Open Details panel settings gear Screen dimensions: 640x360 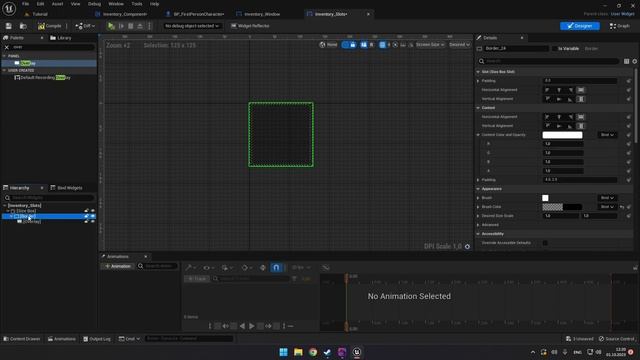(x=635, y=61)
